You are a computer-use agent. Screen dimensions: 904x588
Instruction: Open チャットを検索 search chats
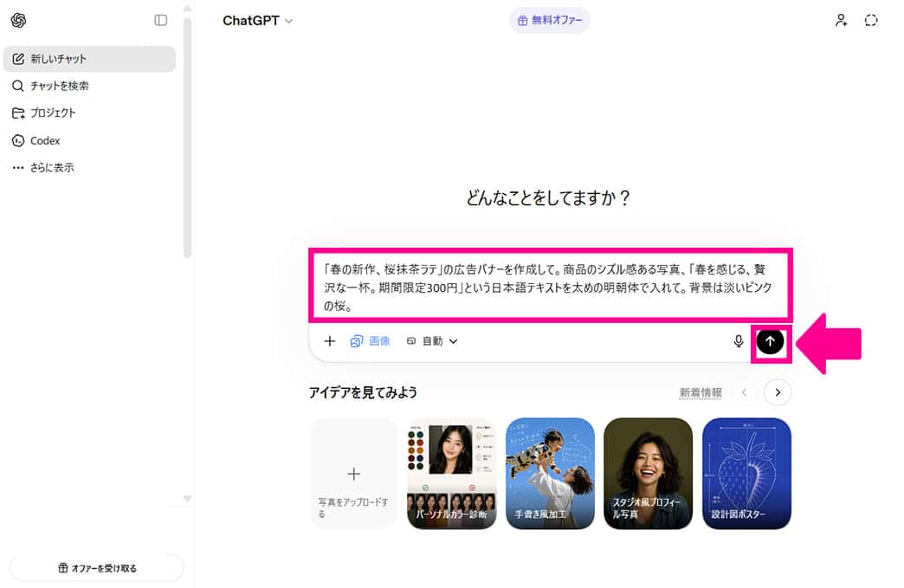tap(89, 86)
